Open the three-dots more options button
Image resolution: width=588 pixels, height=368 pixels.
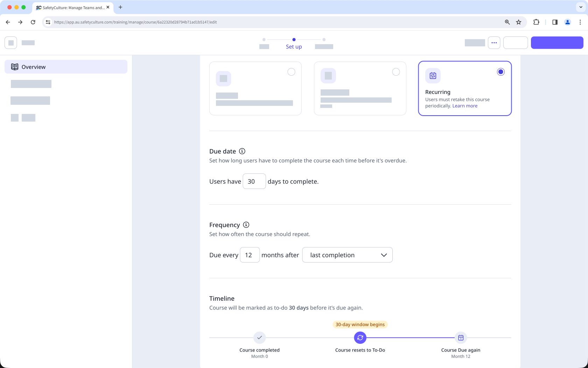[x=494, y=43]
